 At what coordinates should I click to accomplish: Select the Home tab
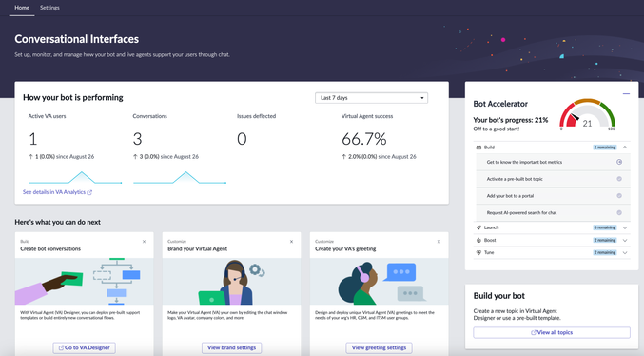[22, 8]
